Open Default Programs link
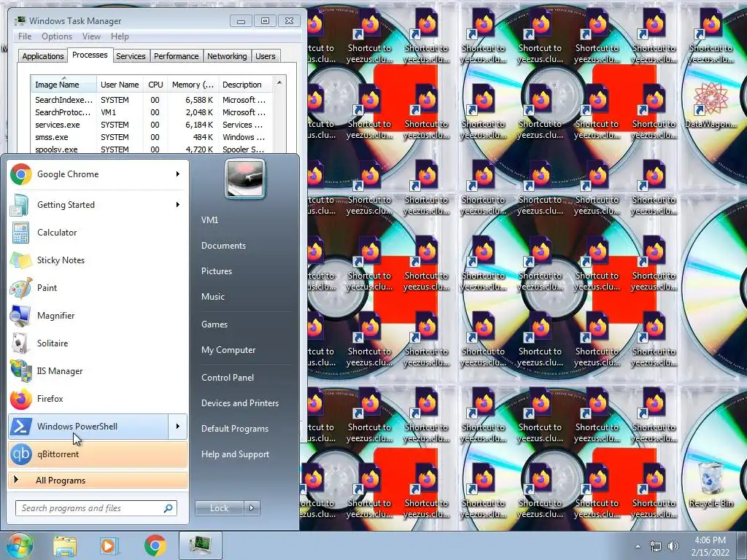The image size is (747, 560). pos(234,429)
